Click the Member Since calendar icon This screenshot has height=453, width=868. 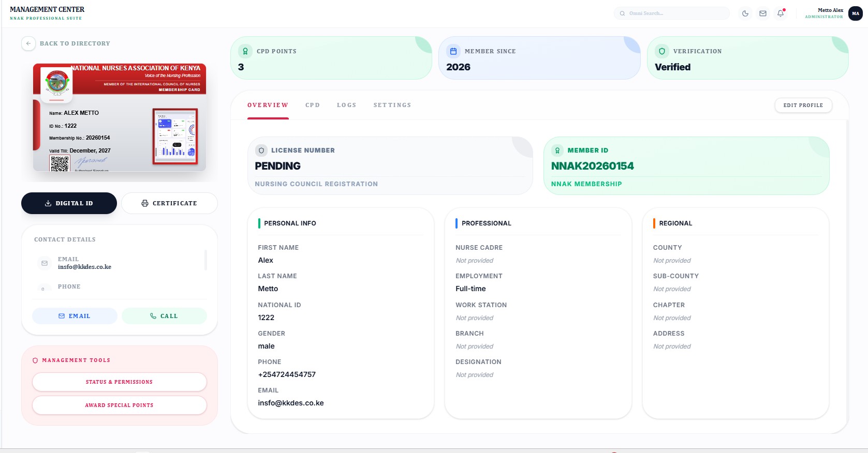pos(453,51)
